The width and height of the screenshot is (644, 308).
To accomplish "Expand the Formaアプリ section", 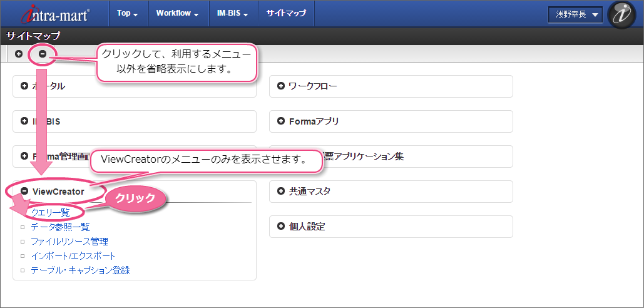I will (281, 121).
